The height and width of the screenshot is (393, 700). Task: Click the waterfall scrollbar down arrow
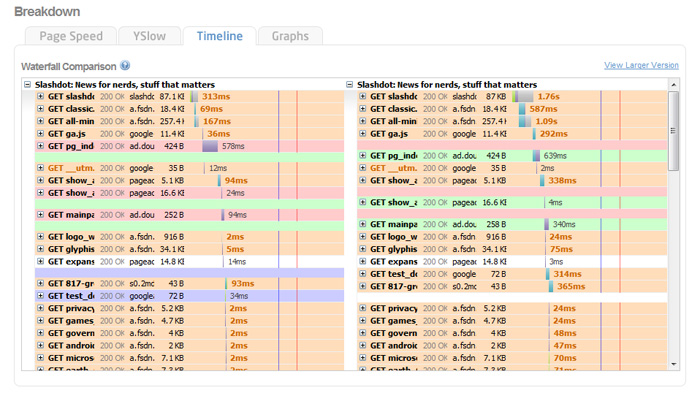click(674, 364)
